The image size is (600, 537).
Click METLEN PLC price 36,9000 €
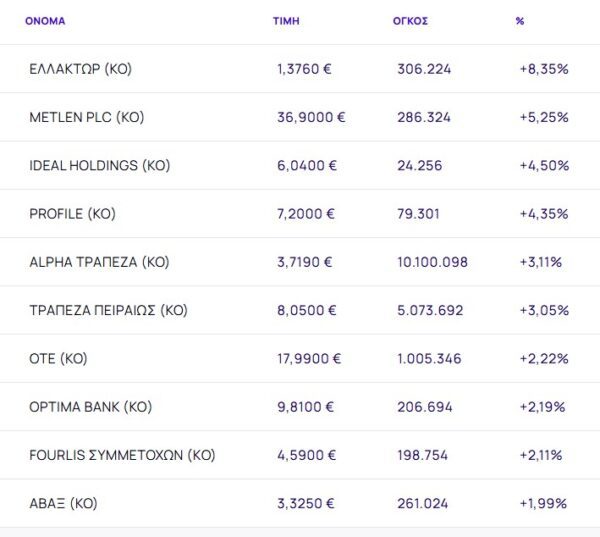(x=311, y=117)
